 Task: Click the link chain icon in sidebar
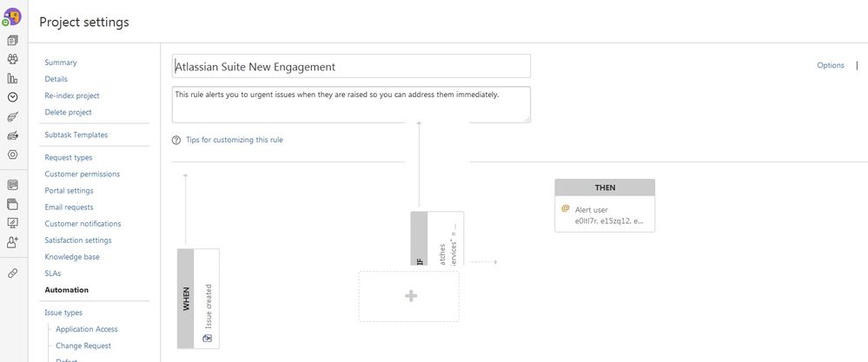[x=13, y=273]
